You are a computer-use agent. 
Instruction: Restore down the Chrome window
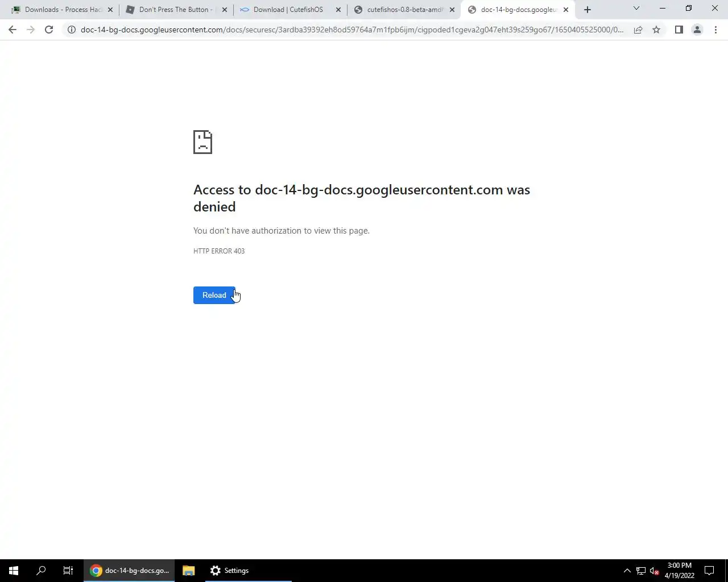(x=689, y=9)
